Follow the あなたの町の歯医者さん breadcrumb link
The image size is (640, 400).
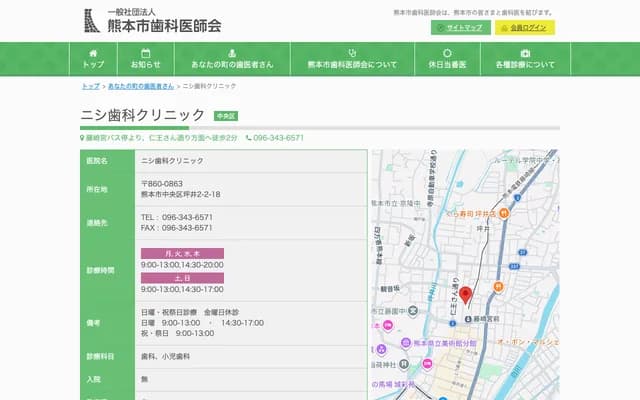click(x=141, y=86)
